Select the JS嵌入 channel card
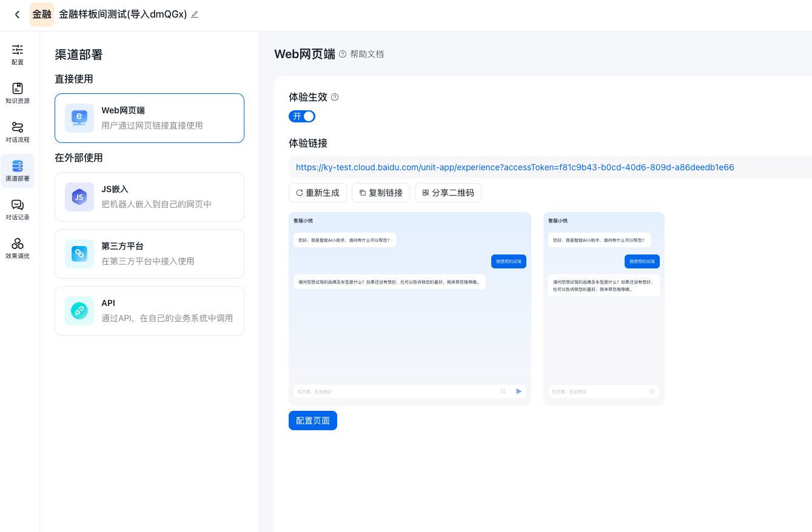 [x=149, y=197]
